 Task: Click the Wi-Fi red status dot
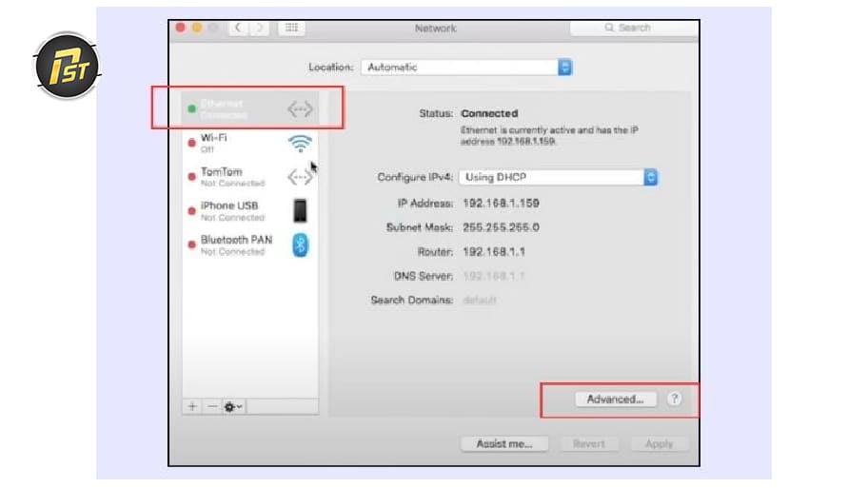191,143
